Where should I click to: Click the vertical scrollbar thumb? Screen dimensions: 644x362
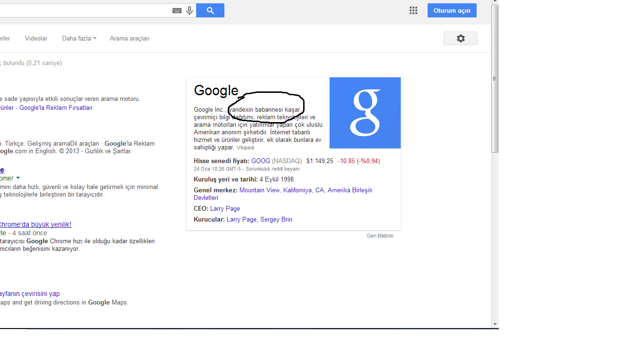495,79
